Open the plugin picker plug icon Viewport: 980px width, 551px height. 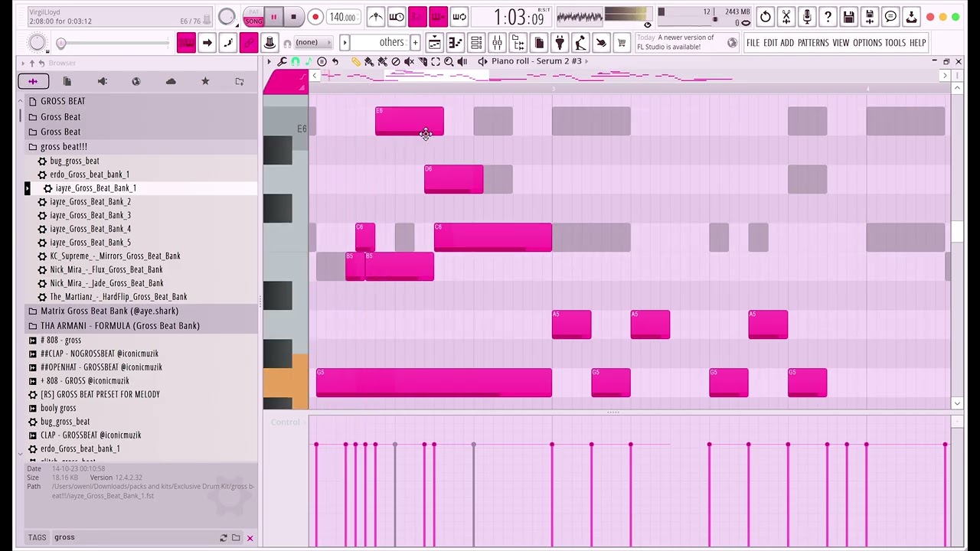pyautogui.click(x=560, y=42)
